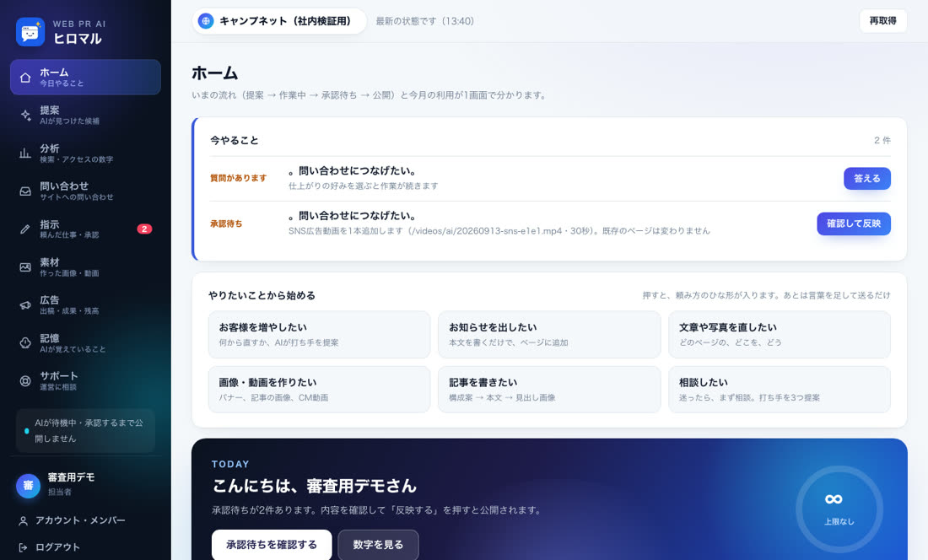Choose the 記事を書きたい card
The width and height of the screenshot is (928, 560).
pyautogui.click(x=549, y=390)
